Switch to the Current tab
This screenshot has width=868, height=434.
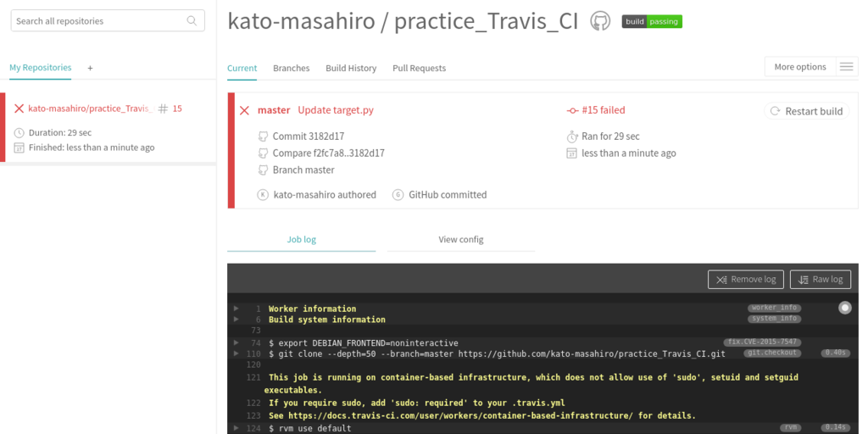coord(242,68)
